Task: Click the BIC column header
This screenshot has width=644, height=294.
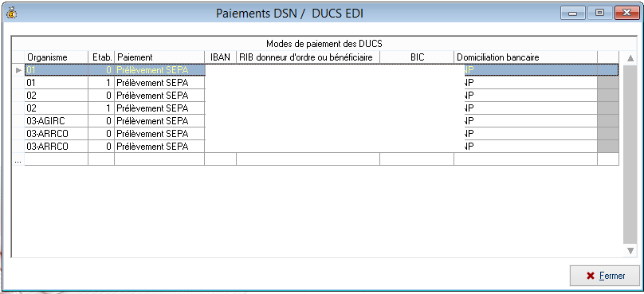Action: point(417,57)
